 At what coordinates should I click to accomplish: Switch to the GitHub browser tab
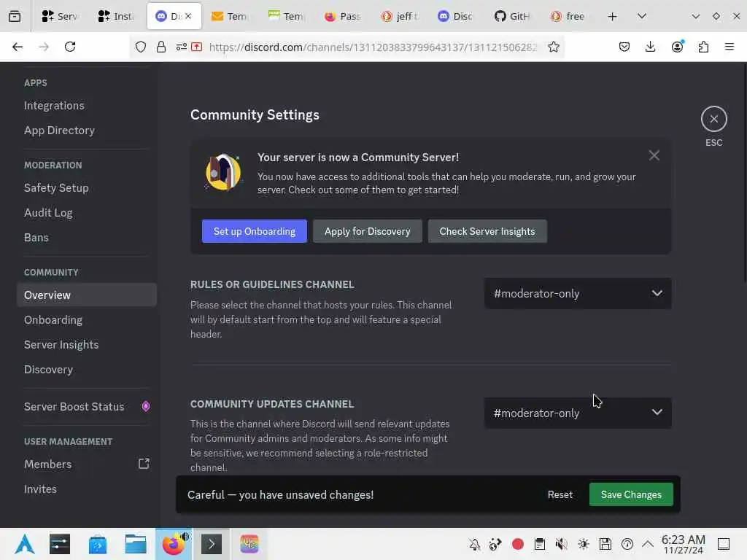pos(512,17)
